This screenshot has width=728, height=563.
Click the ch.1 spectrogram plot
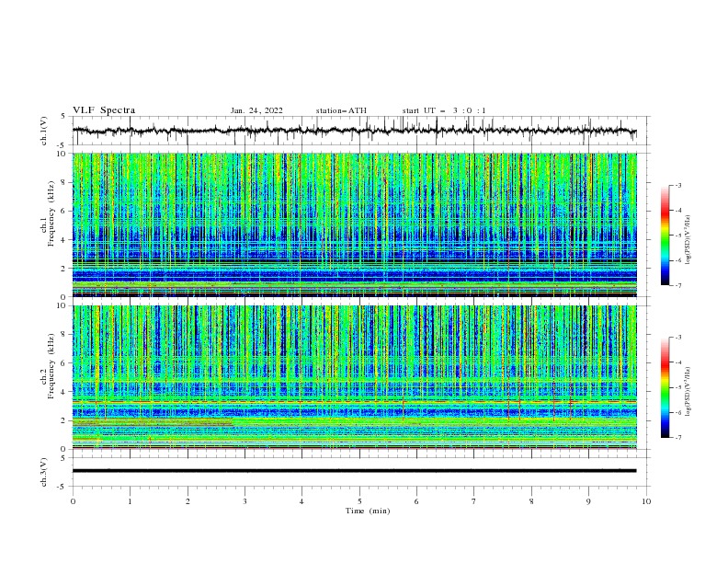355,224
